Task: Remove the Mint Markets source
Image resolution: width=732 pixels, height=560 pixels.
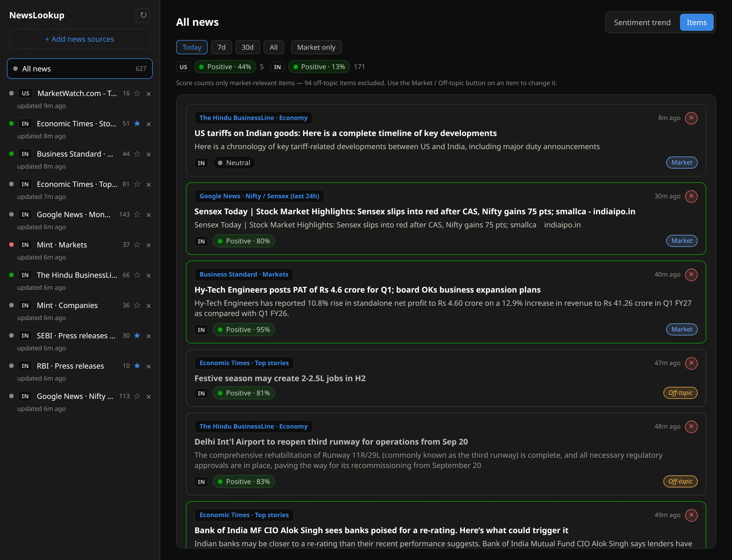Action: click(149, 245)
